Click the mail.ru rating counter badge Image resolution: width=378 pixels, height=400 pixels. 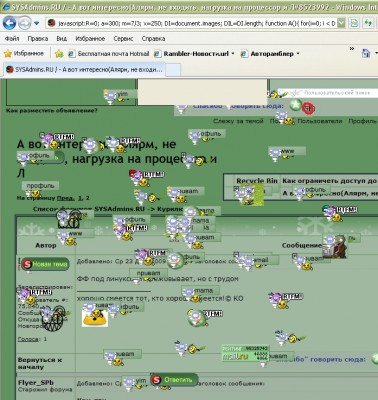[x=245, y=353]
